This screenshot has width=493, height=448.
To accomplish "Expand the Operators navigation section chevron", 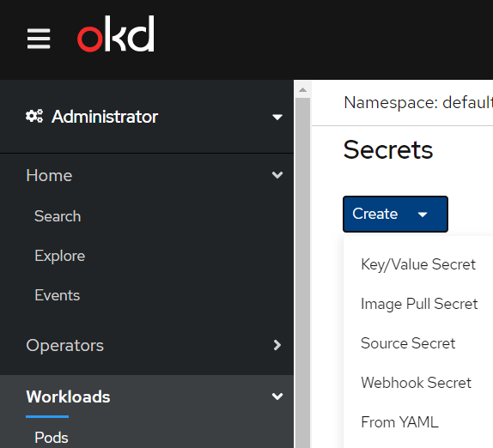I will 277,345.
